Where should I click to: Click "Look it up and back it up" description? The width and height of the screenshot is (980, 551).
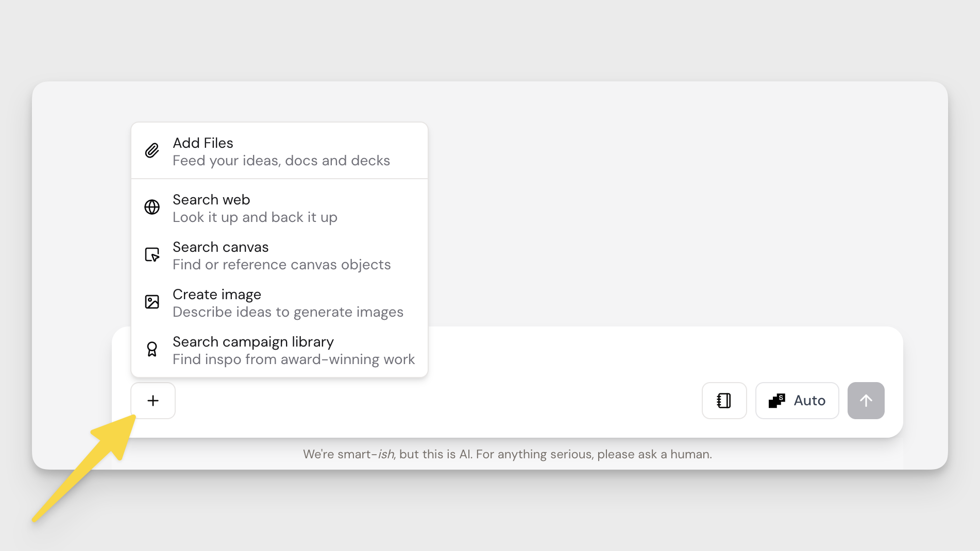255,217
